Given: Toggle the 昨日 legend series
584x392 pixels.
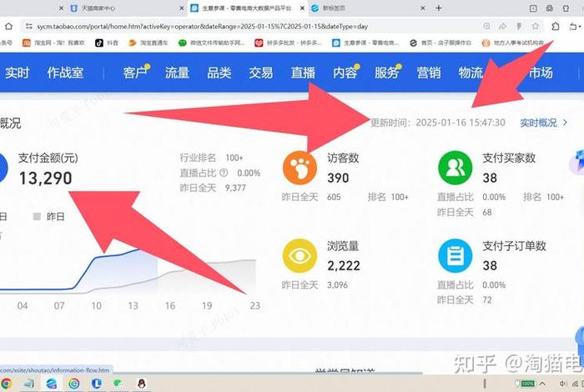Looking at the screenshot, I should click(49, 216).
